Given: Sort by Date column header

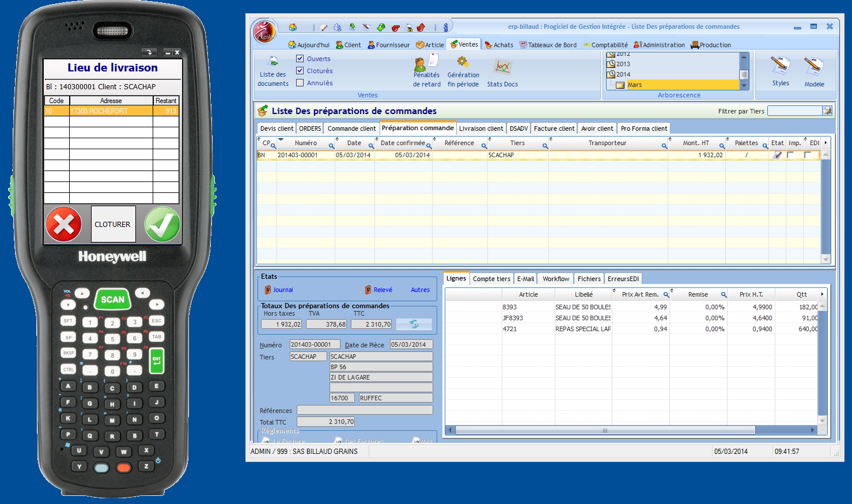Looking at the screenshot, I should coord(354,143).
